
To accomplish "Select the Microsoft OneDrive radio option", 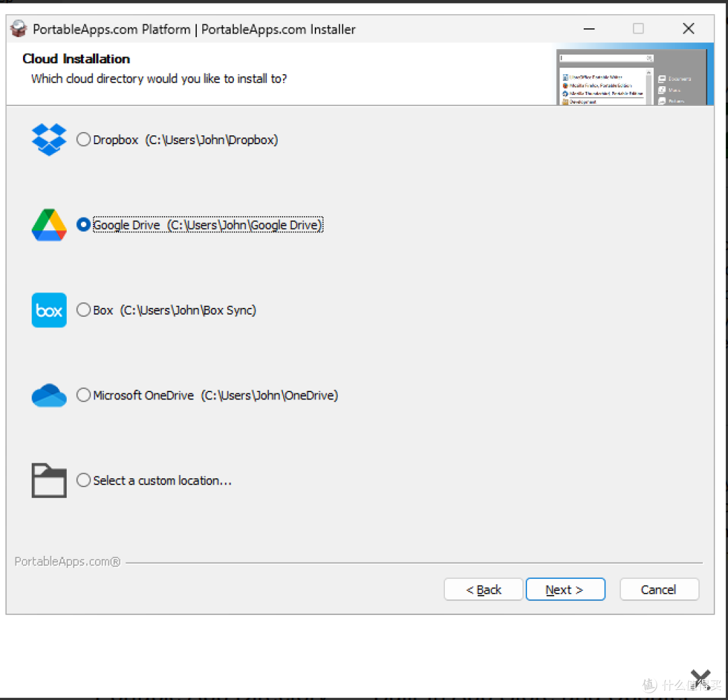I will pos(84,395).
